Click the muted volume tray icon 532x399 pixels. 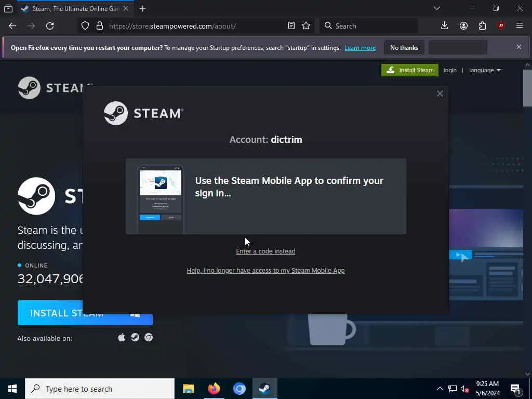(x=465, y=389)
